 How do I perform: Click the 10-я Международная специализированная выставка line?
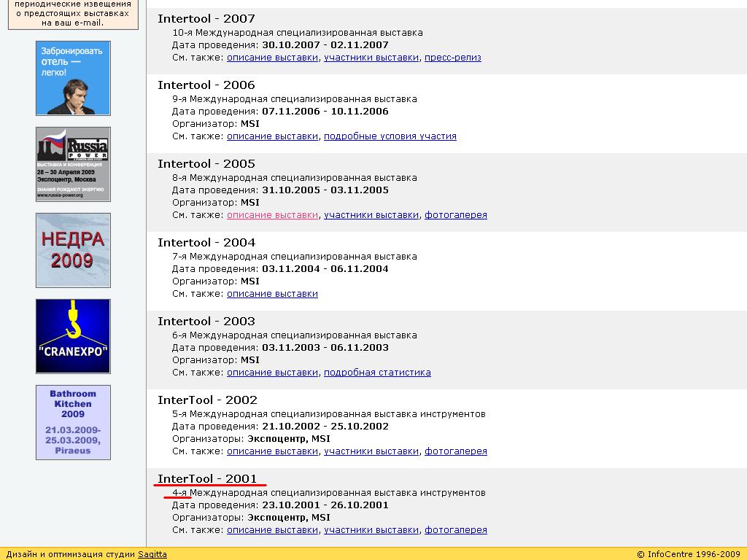[x=298, y=33]
